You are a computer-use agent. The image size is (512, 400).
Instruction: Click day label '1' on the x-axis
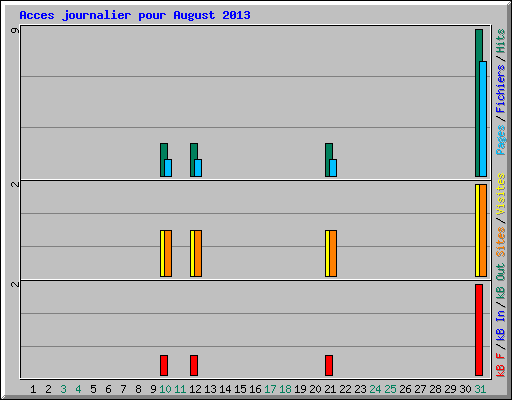point(33,389)
